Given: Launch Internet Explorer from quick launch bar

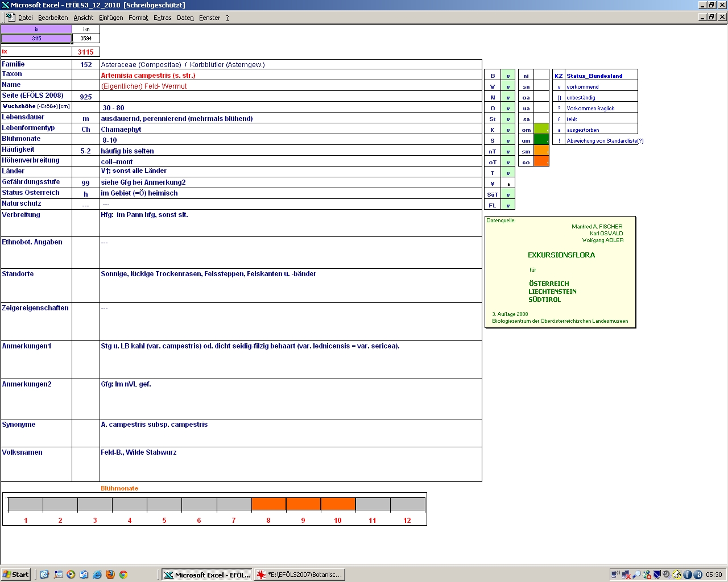Looking at the screenshot, I should [97, 575].
